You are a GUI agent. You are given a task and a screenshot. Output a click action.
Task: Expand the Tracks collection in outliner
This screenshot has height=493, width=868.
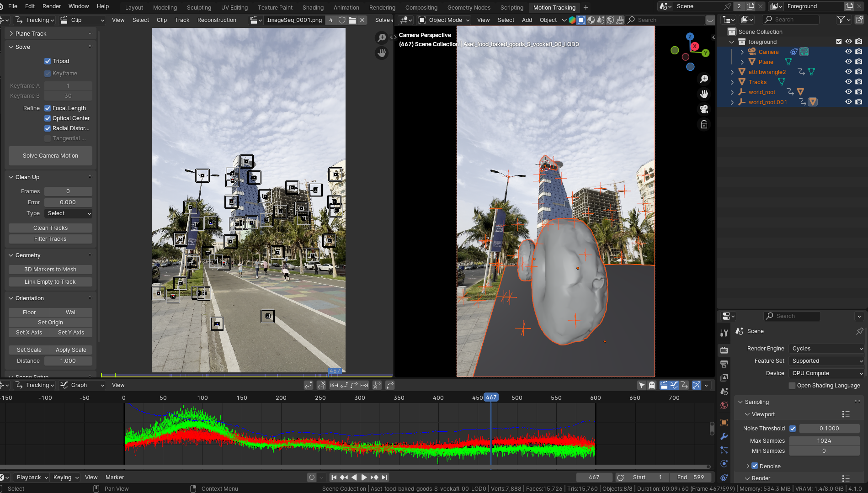click(x=732, y=82)
